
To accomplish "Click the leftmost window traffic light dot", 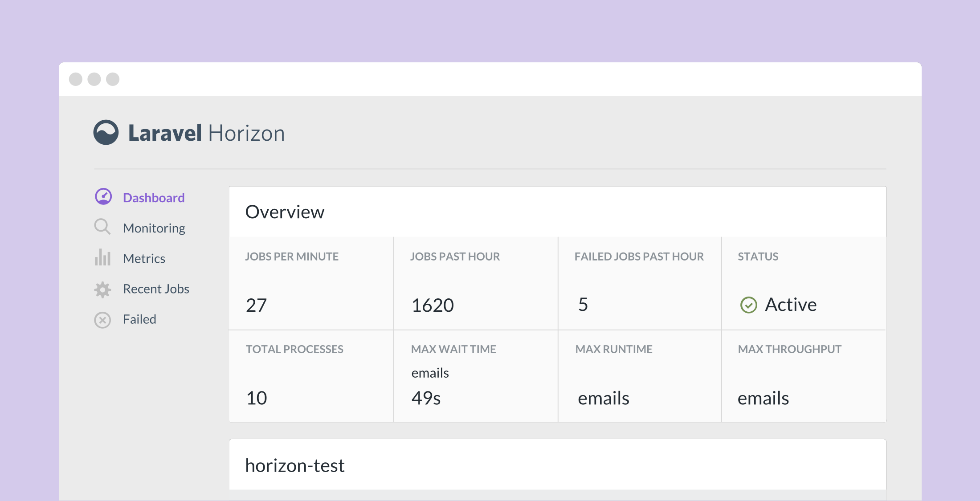I will coord(77,79).
